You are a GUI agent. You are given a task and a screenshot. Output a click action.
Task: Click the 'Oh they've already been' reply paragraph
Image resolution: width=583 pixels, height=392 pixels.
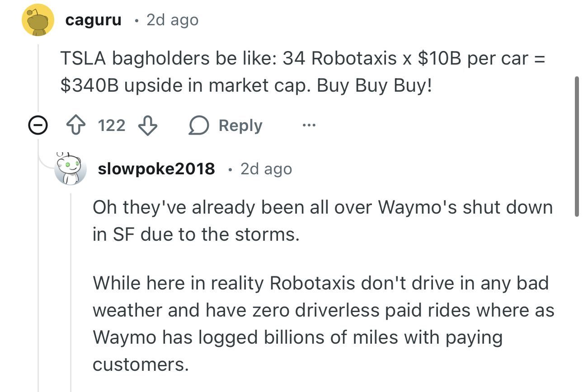[323, 221]
